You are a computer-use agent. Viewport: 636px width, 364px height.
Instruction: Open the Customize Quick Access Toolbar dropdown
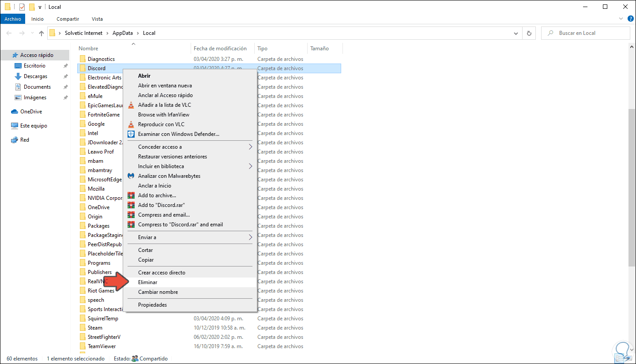pyautogui.click(x=40, y=8)
